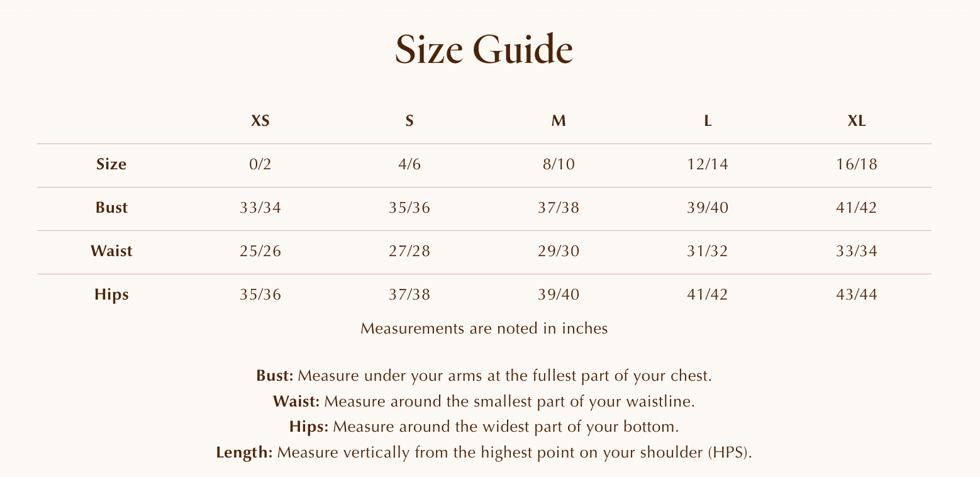
Task: Select the 8/10 size cell
Action: click(x=559, y=165)
